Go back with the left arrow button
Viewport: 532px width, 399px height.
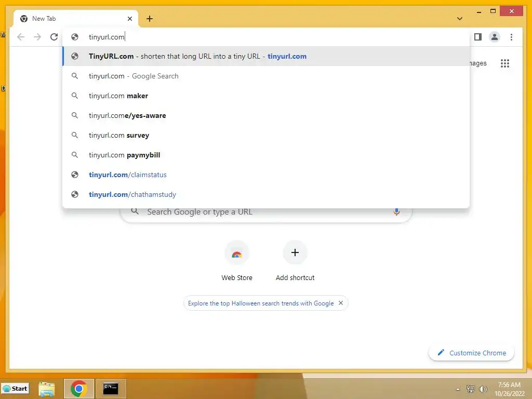tap(21, 37)
